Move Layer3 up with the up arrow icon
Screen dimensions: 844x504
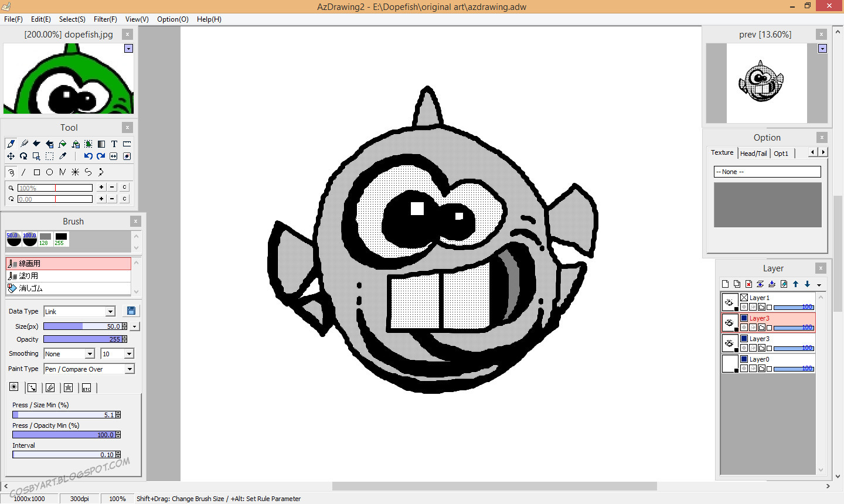pos(795,284)
